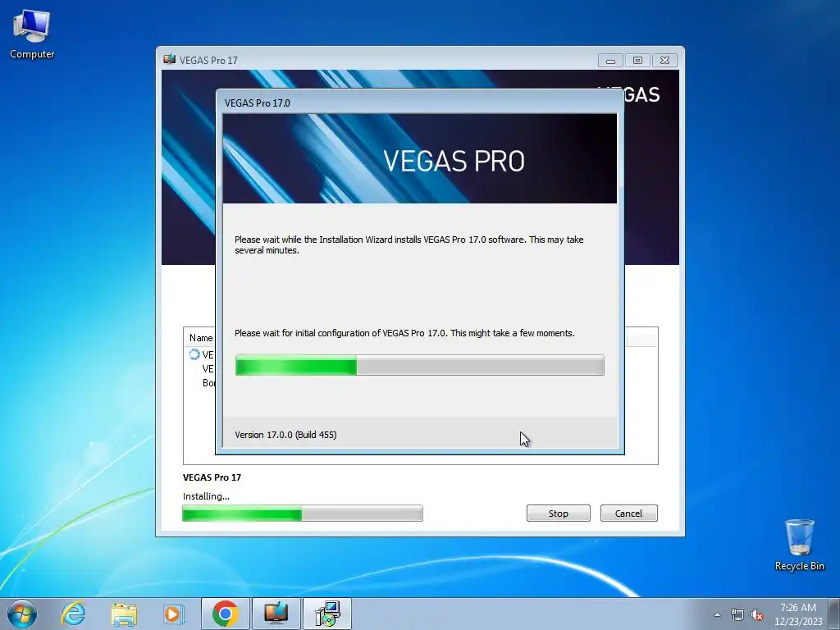This screenshot has height=630, width=840.
Task: Close the VEGAS Pro 17 window
Action: tap(664, 61)
